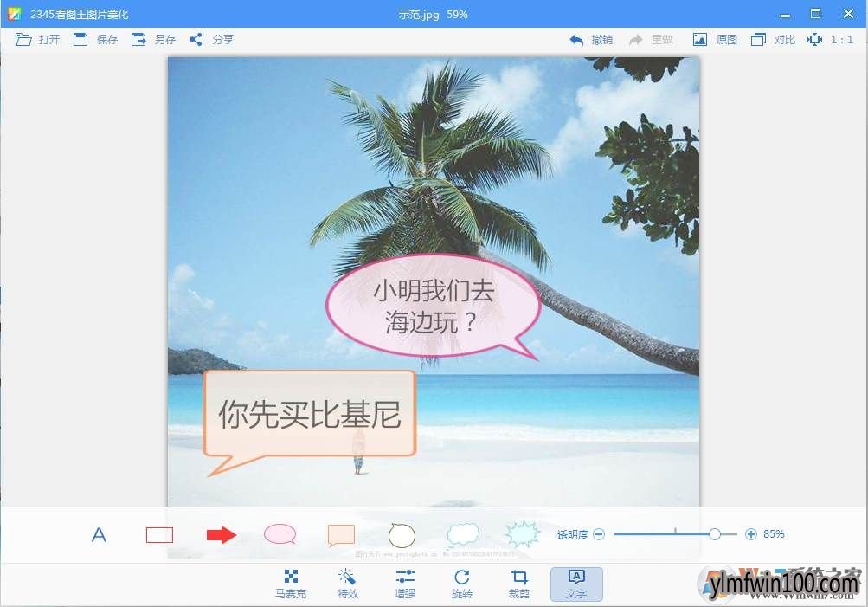Screen dimensions: 868x607
Task: Open the 特效 effects tool
Action: pyautogui.click(x=348, y=584)
